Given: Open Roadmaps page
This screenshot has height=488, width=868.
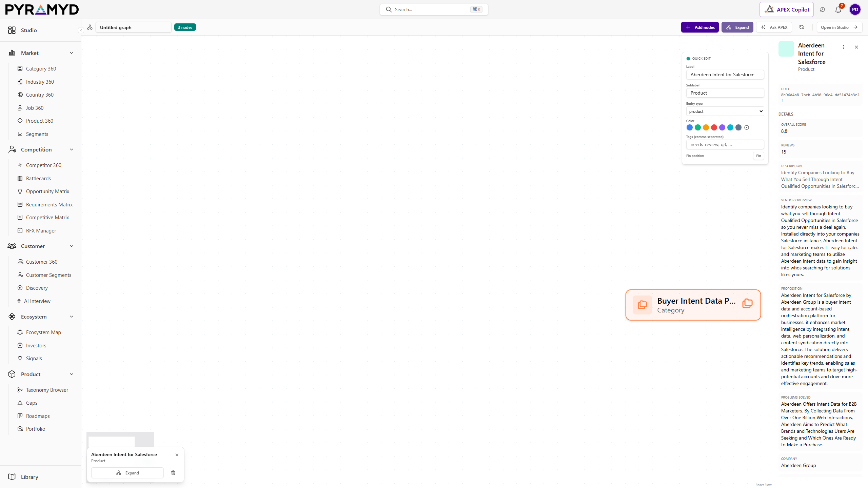Looking at the screenshot, I should coord(38,416).
